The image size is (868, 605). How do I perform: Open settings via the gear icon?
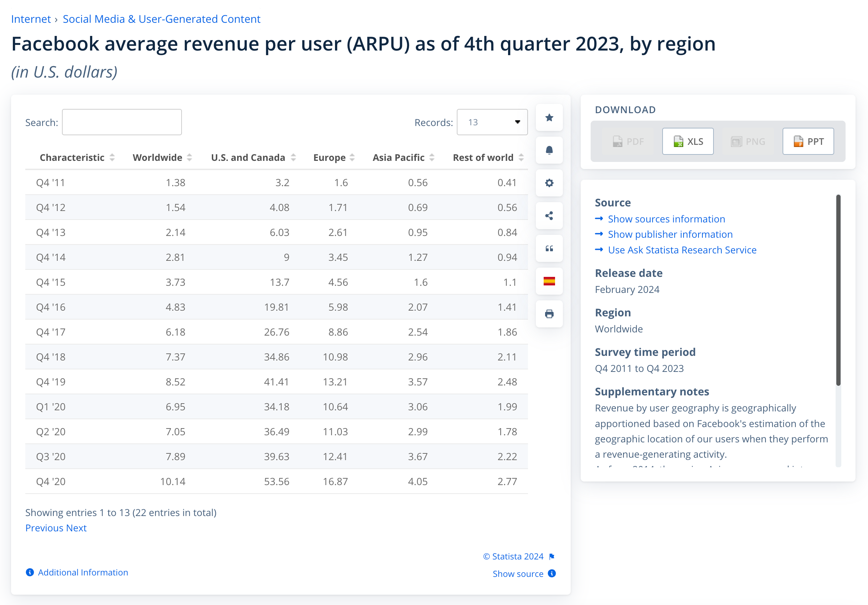pyautogui.click(x=549, y=183)
